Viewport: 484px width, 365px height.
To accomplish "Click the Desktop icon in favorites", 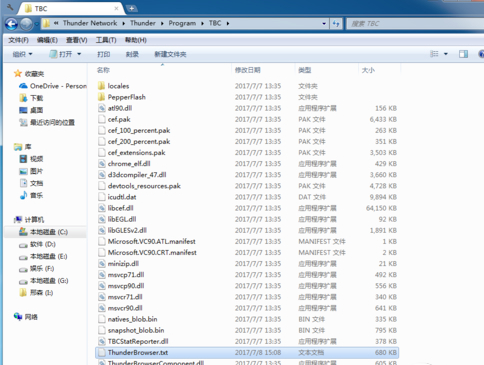I will pos(23,110).
